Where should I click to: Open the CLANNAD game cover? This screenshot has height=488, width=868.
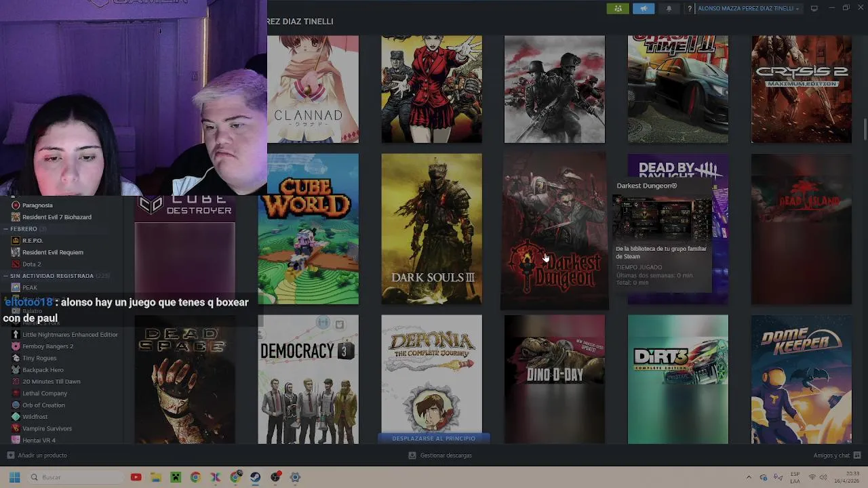(313, 89)
